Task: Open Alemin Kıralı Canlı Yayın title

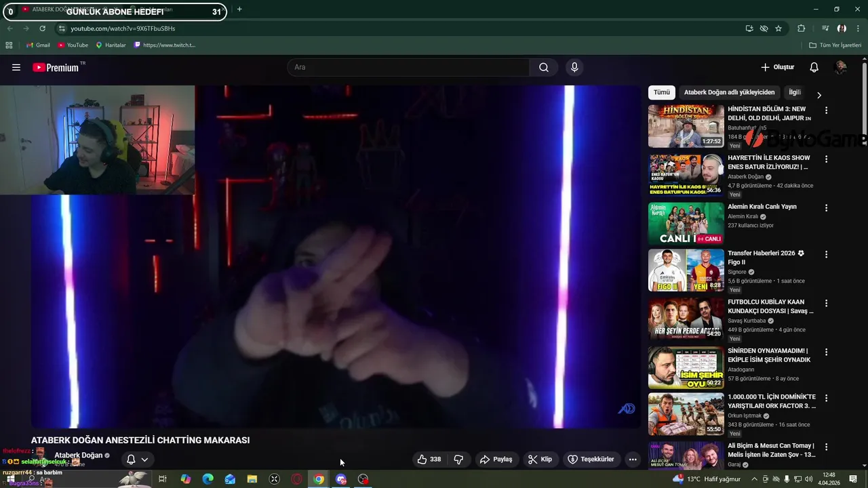Action: [x=762, y=207]
